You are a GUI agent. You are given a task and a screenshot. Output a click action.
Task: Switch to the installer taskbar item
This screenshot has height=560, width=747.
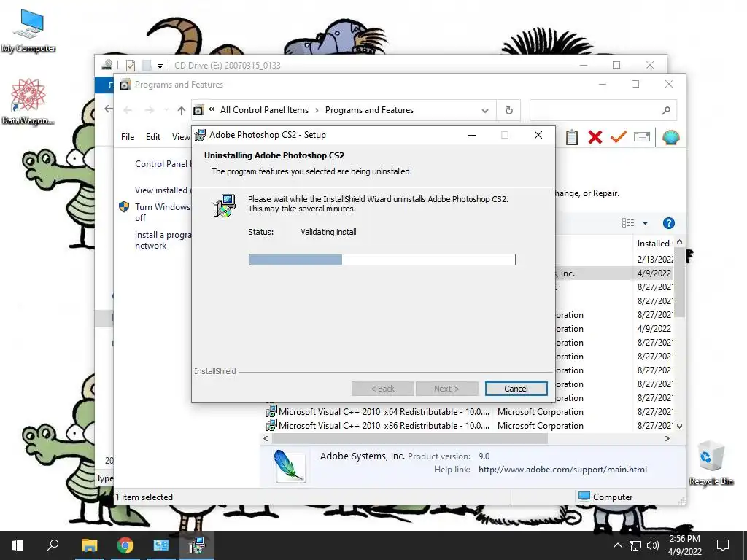click(x=197, y=545)
